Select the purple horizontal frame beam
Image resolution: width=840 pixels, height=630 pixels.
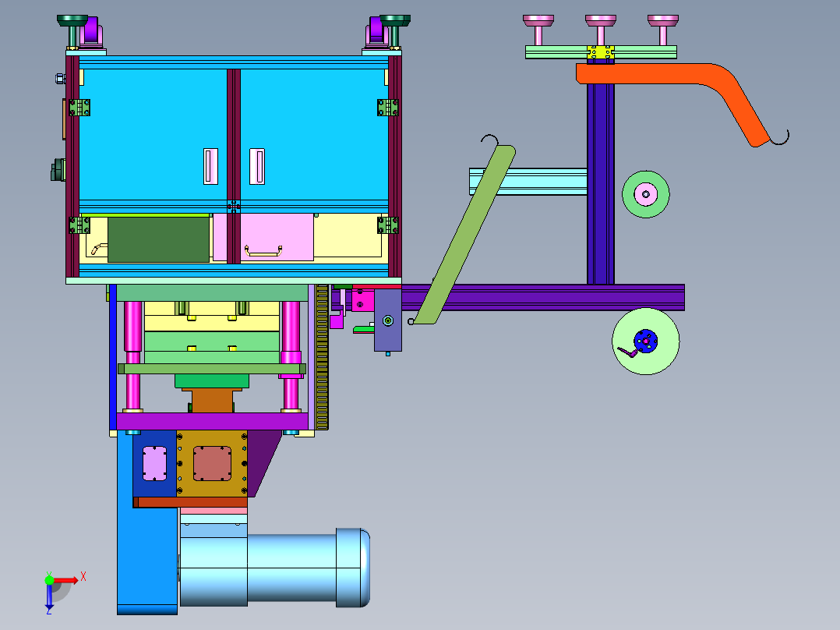click(542, 298)
